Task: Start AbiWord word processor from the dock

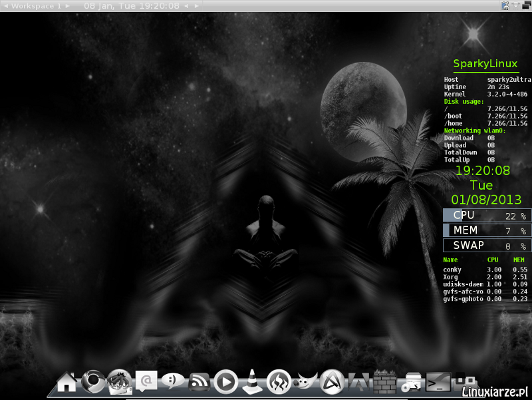Action: [x=331, y=383]
